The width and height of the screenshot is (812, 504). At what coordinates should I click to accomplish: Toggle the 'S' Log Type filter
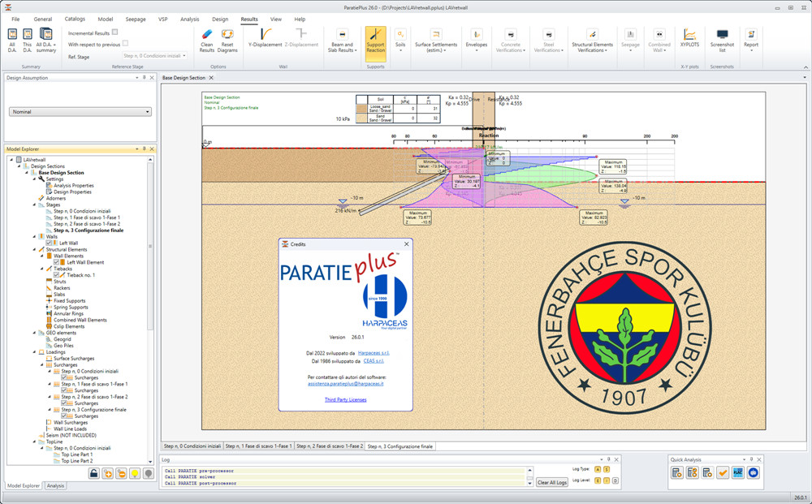point(607,469)
